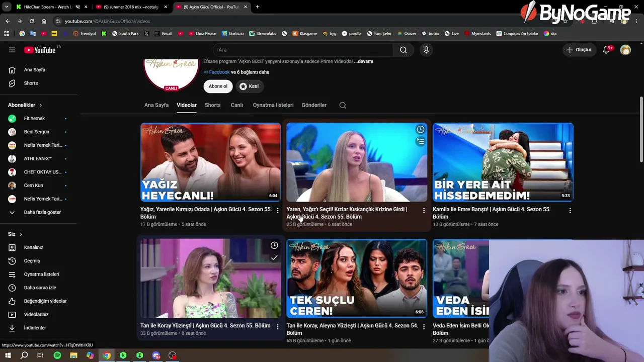The width and height of the screenshot is (644, 362).
Task: Open options menu for Tan ile Koray Yüzleşti video
Action: 277,327
